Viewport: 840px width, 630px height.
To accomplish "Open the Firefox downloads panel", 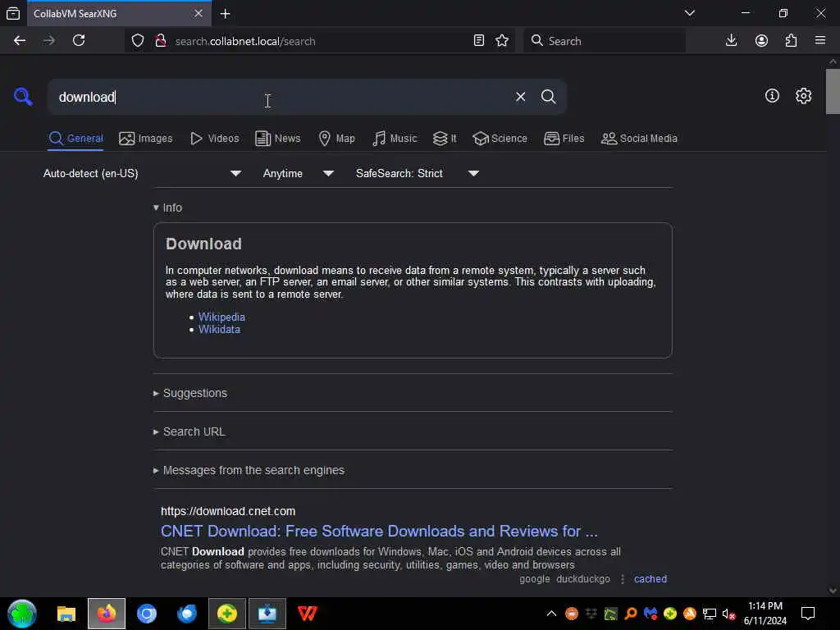I will (x=731, y=41).
